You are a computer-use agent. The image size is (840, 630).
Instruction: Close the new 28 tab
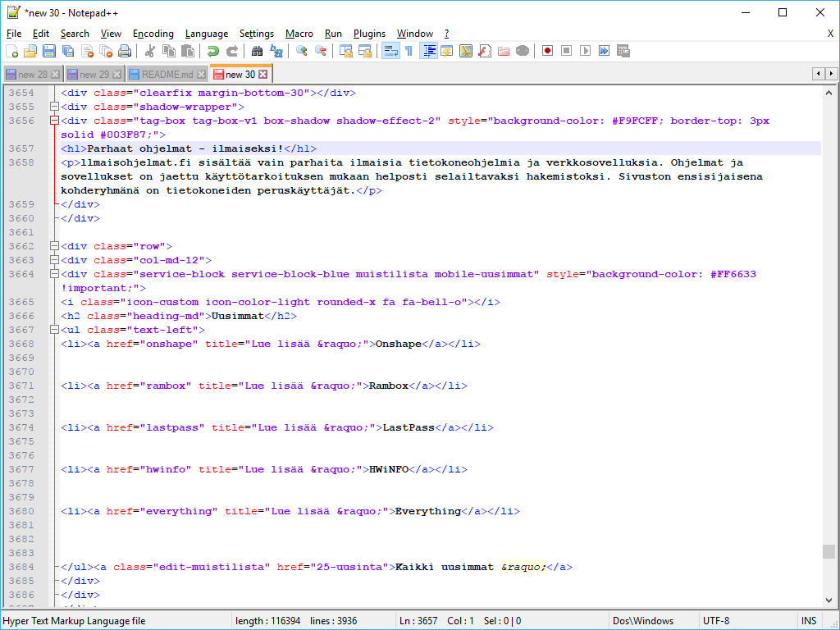point(55,75)
